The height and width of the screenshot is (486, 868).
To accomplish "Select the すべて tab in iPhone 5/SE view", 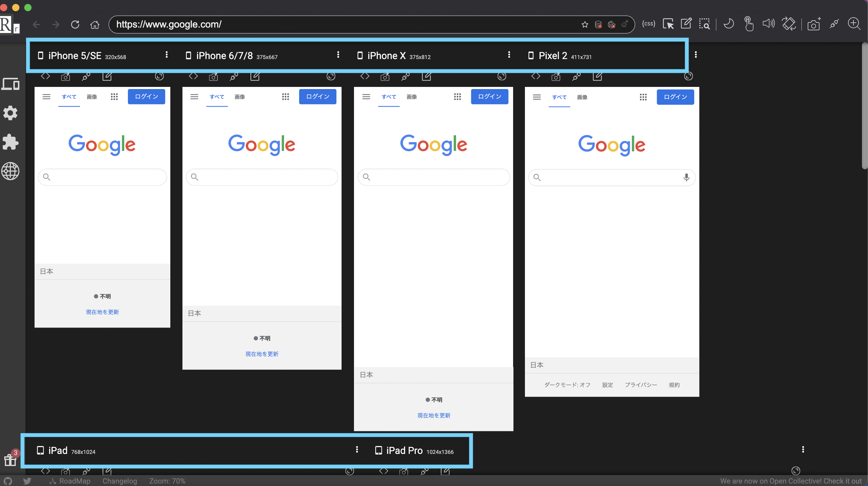I will [x=69, y=97].
